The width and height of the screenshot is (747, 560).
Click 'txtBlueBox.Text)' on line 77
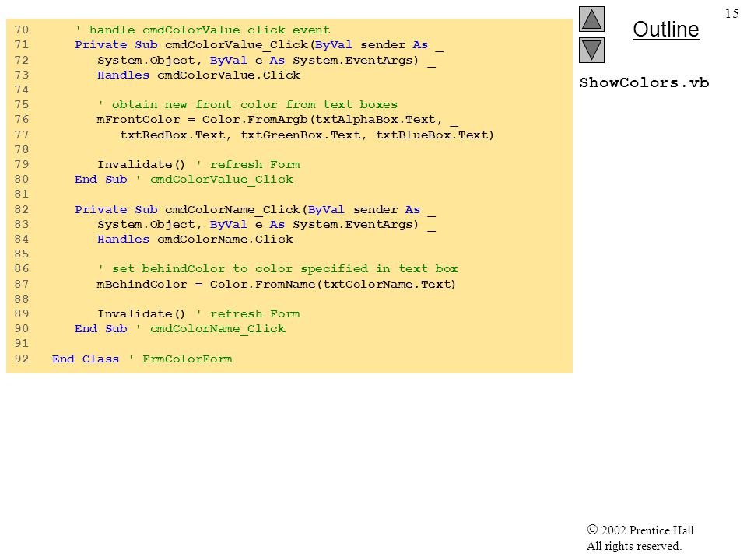coord(435,135)
